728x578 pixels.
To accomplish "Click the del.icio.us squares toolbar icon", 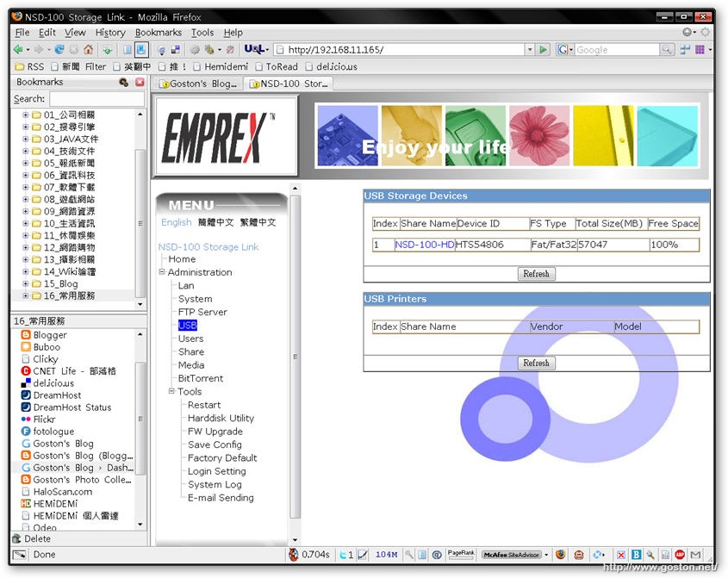I will coord(175,49).
